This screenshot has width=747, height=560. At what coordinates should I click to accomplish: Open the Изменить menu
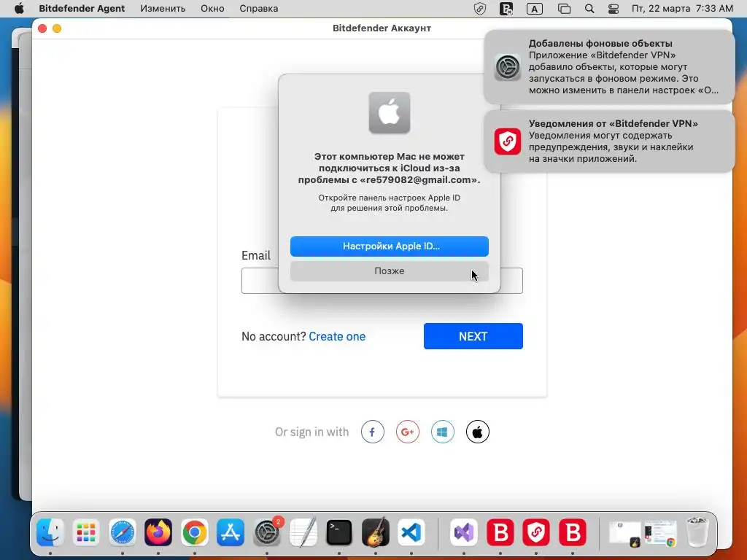[163, 9]
